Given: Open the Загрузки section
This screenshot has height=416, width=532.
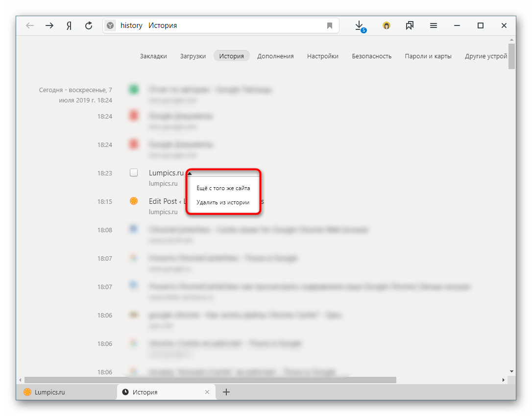Looking at the screenshot, I should [193, 56].
